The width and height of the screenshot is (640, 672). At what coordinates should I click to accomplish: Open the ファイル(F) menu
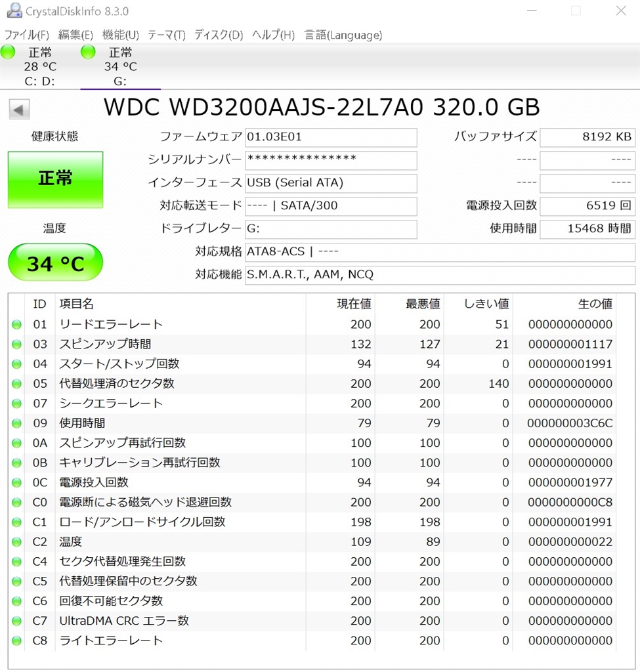point(26,35)
